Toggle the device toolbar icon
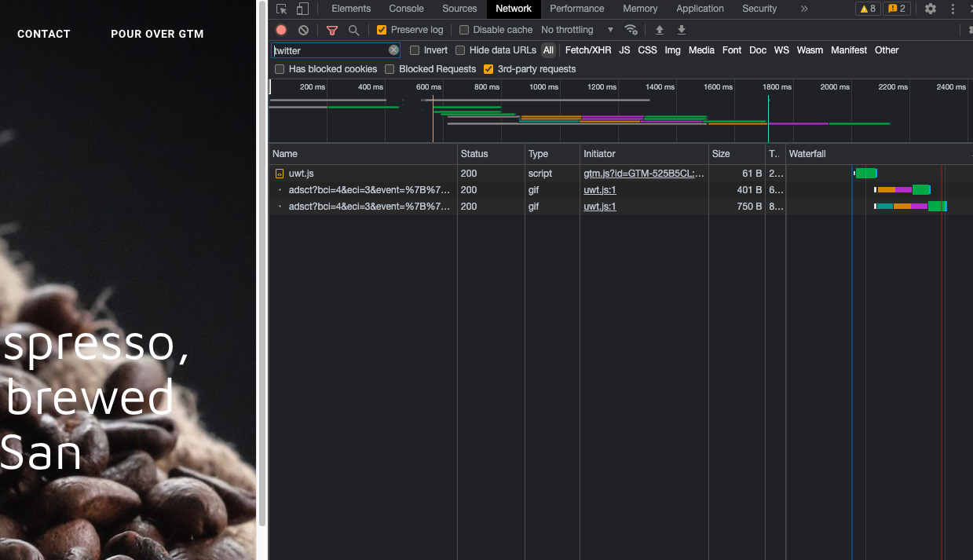Screen dimensions: 973x560 [302, 9]
